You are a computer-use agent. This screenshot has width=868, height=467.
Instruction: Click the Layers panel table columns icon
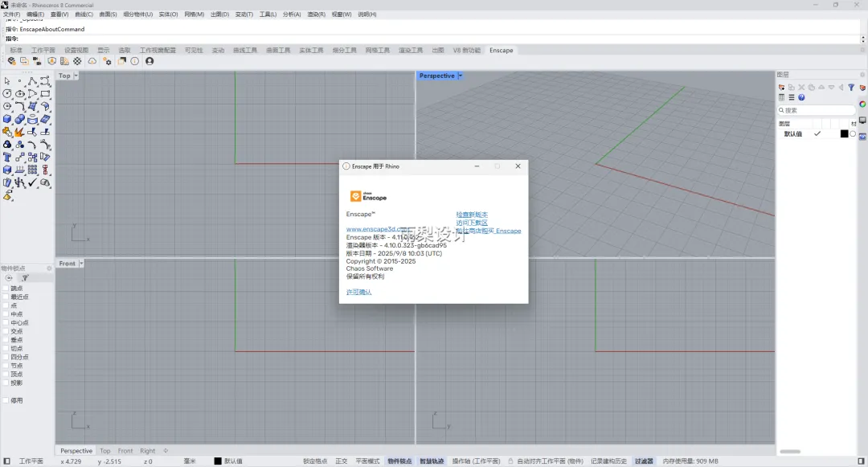781,97
